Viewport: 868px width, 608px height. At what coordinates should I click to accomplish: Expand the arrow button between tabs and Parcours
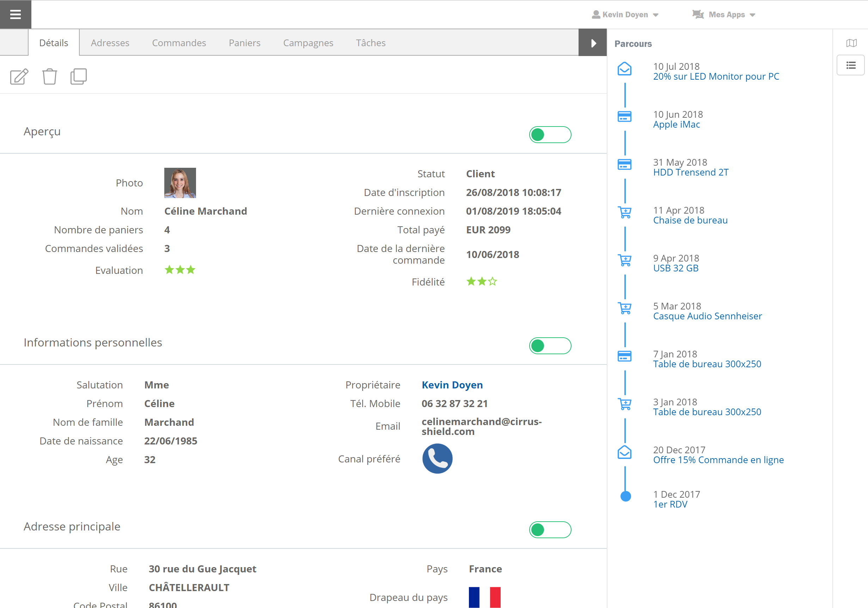(592, 42)
